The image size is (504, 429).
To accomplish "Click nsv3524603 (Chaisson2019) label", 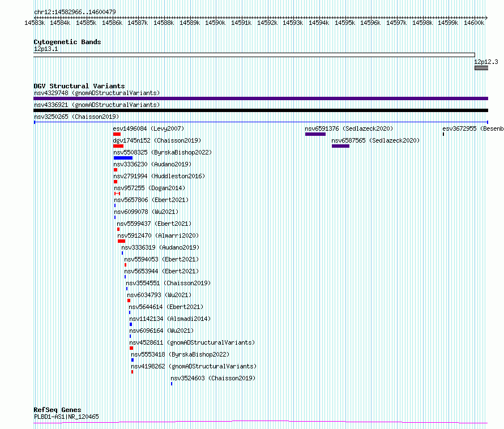I will [213, 378].
